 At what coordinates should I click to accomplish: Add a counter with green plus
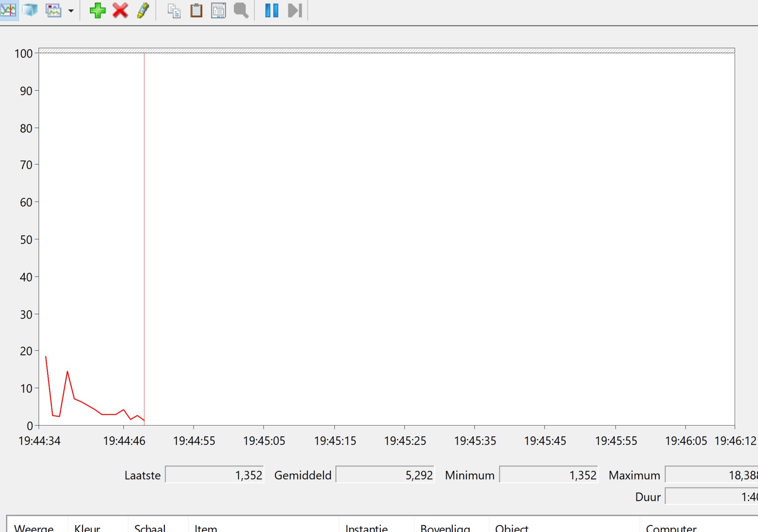[97, 10]
